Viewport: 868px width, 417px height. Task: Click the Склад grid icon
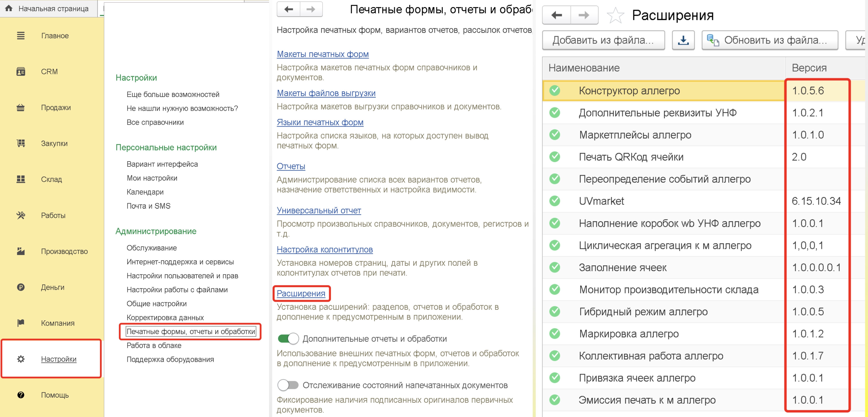pyautogui.click(x=21, y=179)
